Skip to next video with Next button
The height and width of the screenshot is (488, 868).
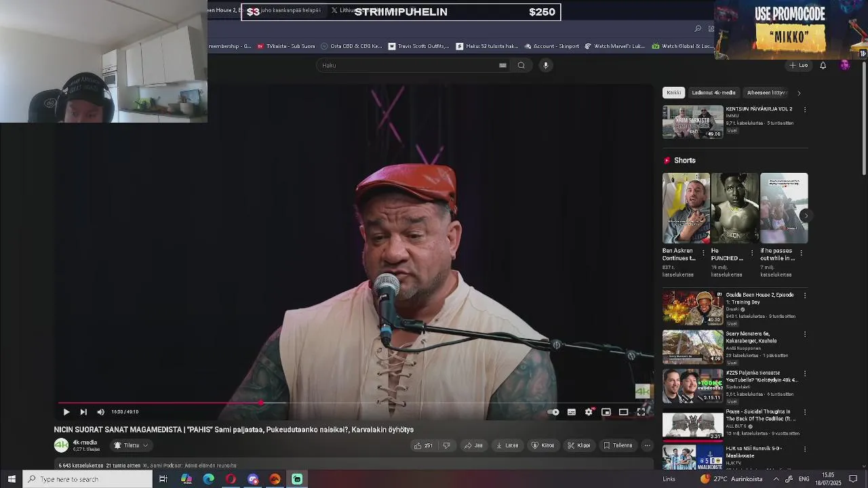pyautogui.click(x=83, y=412)
